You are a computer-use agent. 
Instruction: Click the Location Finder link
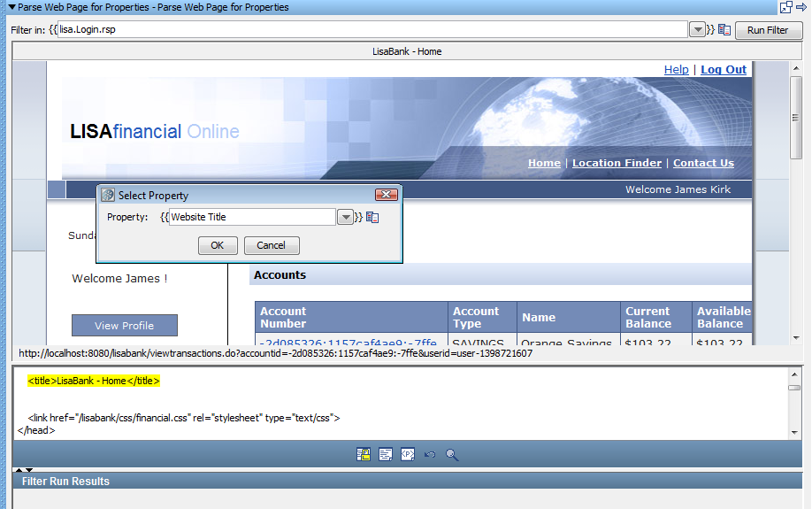pyautogui.click(x=617, y=163)
